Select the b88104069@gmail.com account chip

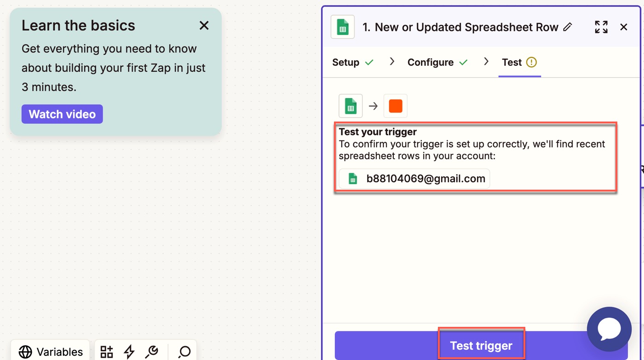(414, 179)
